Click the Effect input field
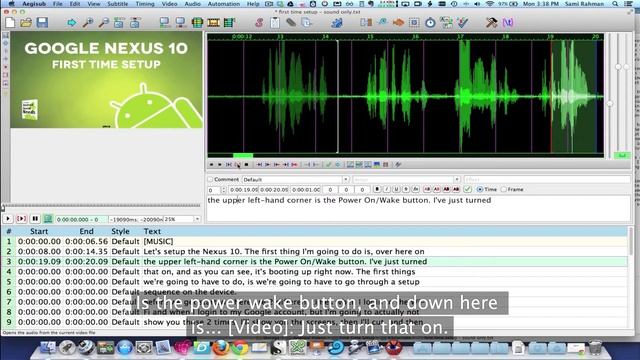Screen dimensions: 640x360 547,180
